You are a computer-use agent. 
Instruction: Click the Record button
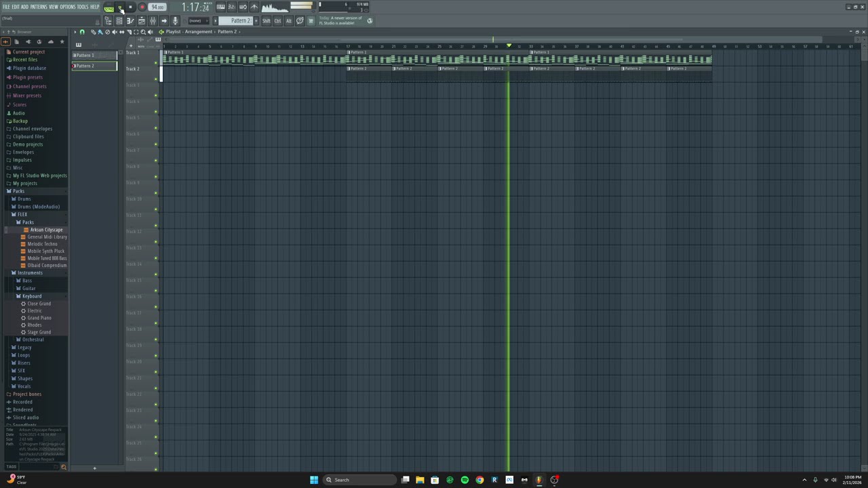pyautogui.click(x=142, y=7)
